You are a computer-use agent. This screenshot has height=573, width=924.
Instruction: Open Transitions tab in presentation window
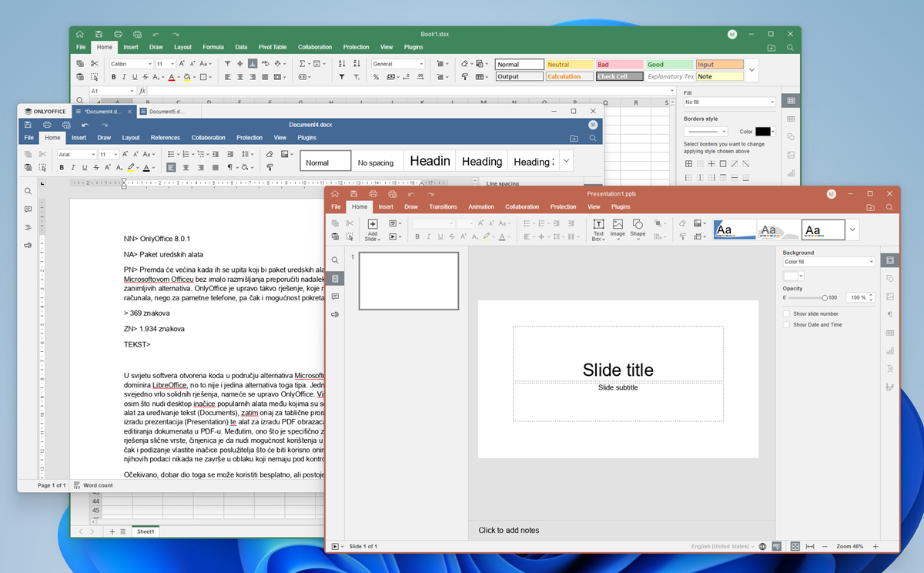pos(443,206)
